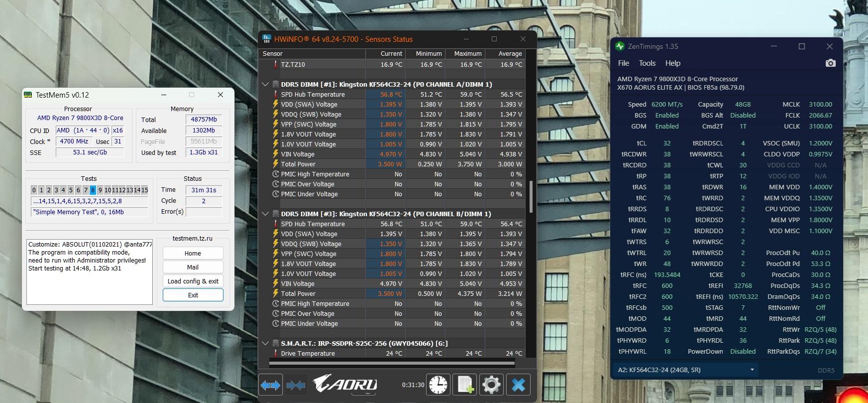Click the status icon for DIMM [#1] PMIC High Temperature
This screenshot has height=403, width=868.
[x=275, y=174]
